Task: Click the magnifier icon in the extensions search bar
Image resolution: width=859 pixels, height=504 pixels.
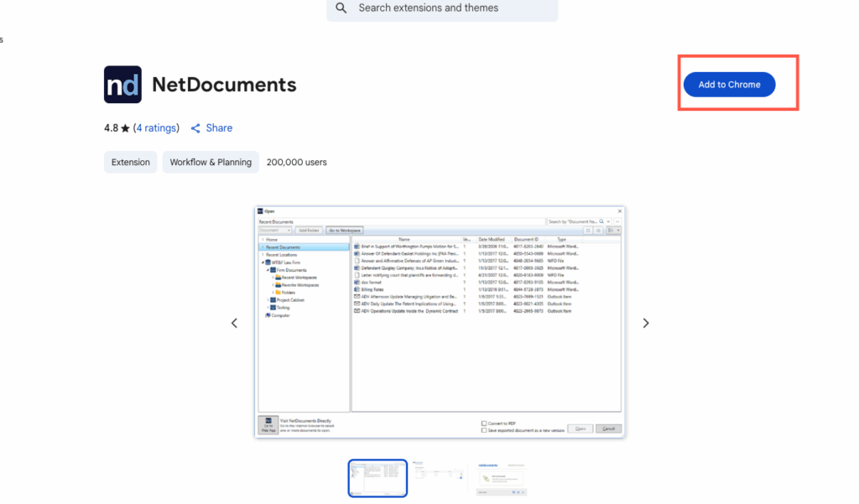Action: (x=341, y=8)
